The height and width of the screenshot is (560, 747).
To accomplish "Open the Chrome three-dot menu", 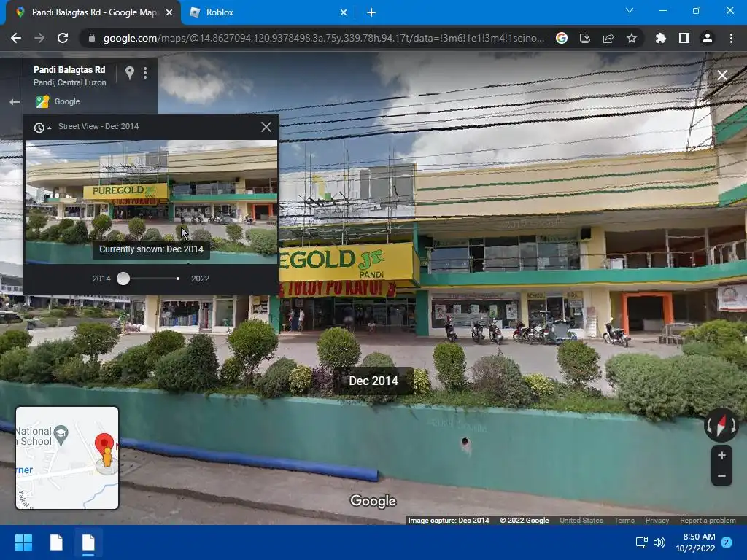I will coord(731,38).
